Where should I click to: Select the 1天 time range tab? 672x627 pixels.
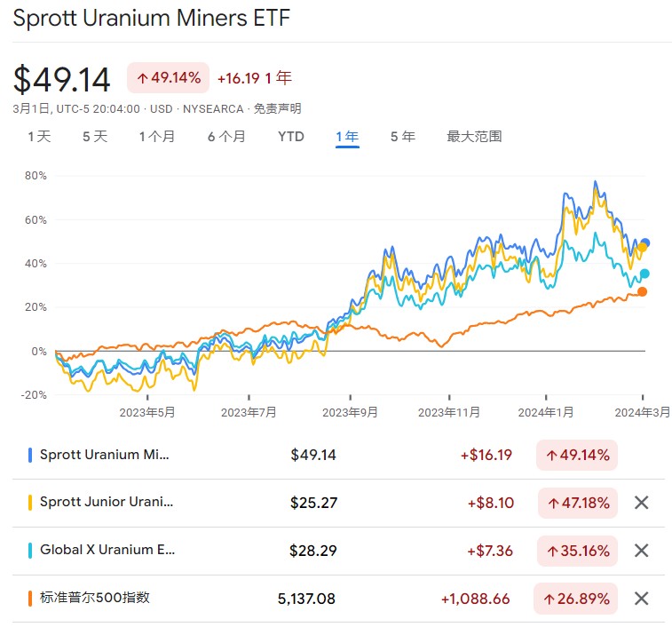(39, 137)
